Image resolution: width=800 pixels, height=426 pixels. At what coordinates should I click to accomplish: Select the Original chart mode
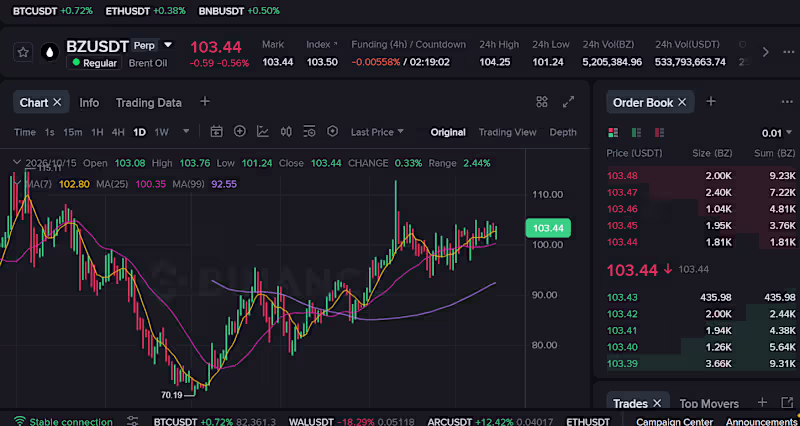(448, 132)
